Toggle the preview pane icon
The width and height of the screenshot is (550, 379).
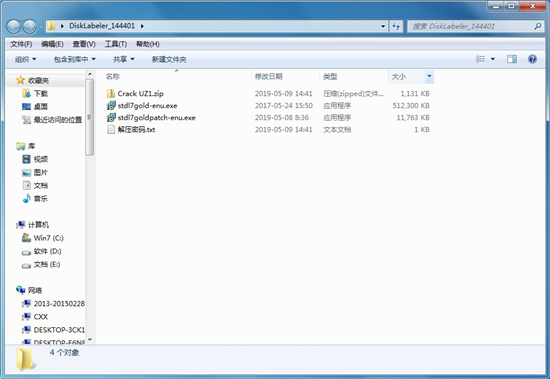[512, 59]
